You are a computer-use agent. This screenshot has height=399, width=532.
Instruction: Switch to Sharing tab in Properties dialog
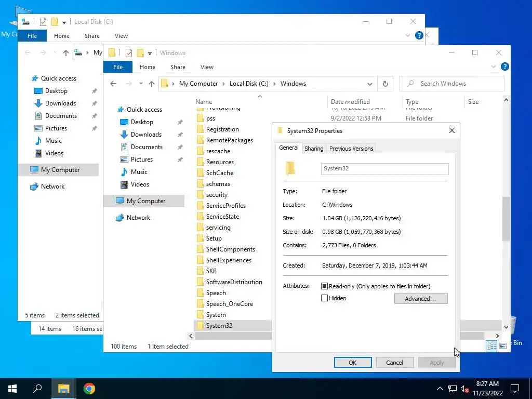click(x=314, y=149)
